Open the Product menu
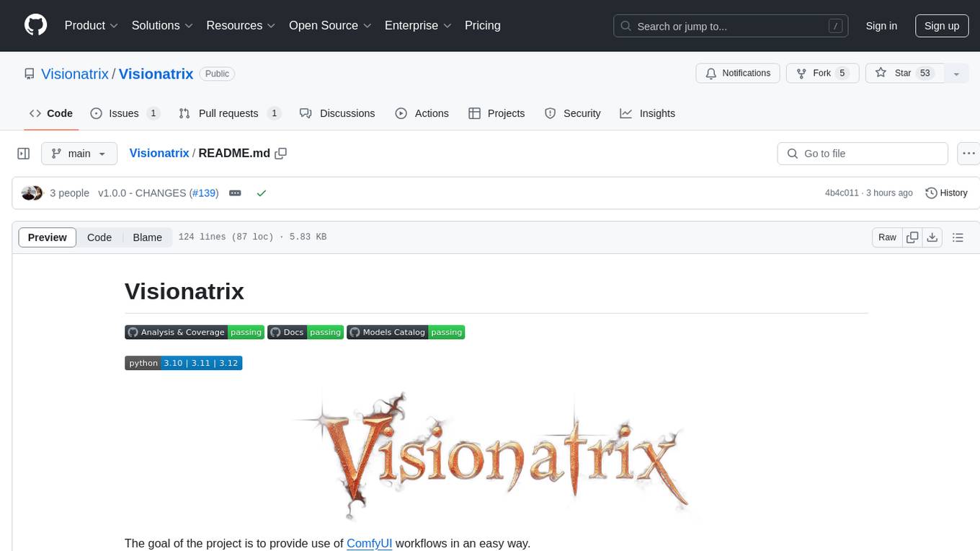 [92, 25]
